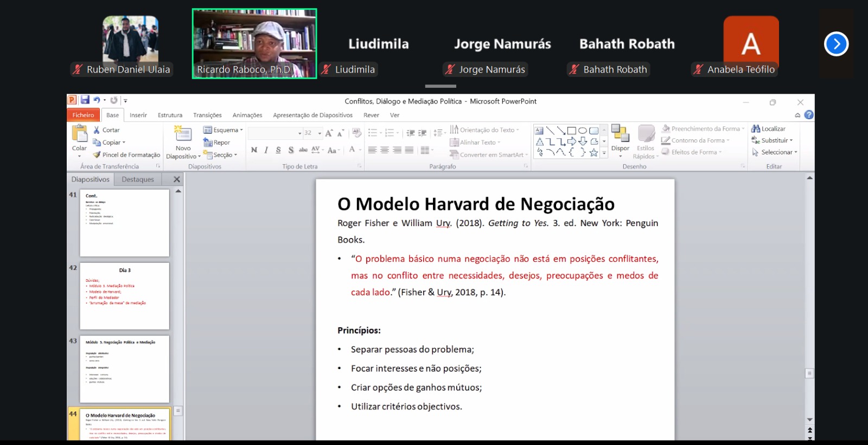The width and height of the screenshot is (868, 445).
Task: Click the increase font size icon
Action: coord(329,133)
